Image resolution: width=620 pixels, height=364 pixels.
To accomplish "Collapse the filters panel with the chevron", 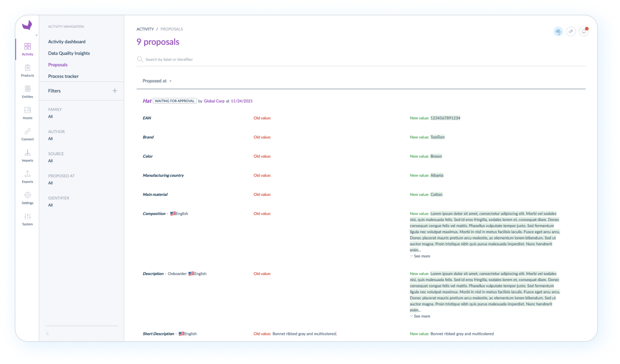I will (x=47, y=333).
